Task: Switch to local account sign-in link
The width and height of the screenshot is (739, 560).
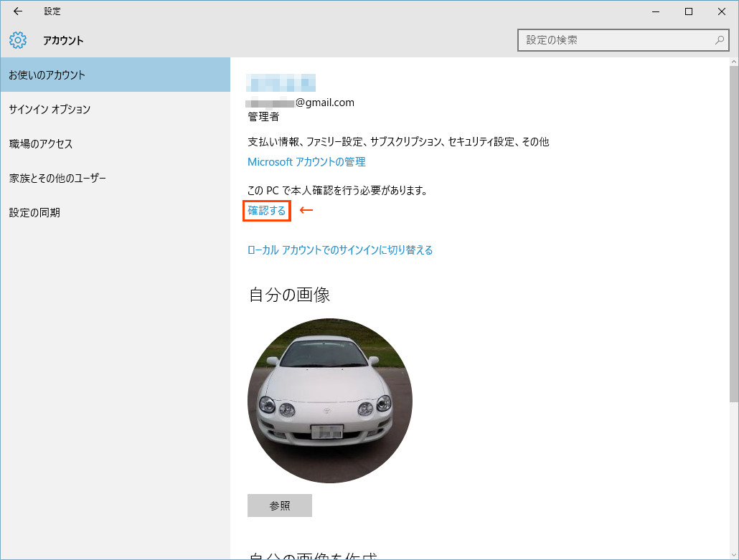Action: click(340, 250)
